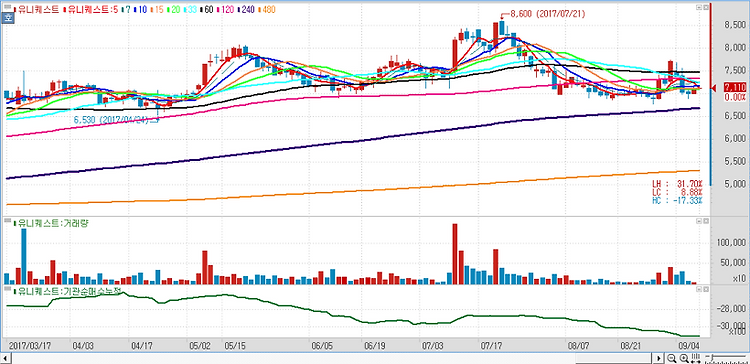
Task: Maximize the 기관순매수누적 panel via square icon
Action: click(705, 290)
